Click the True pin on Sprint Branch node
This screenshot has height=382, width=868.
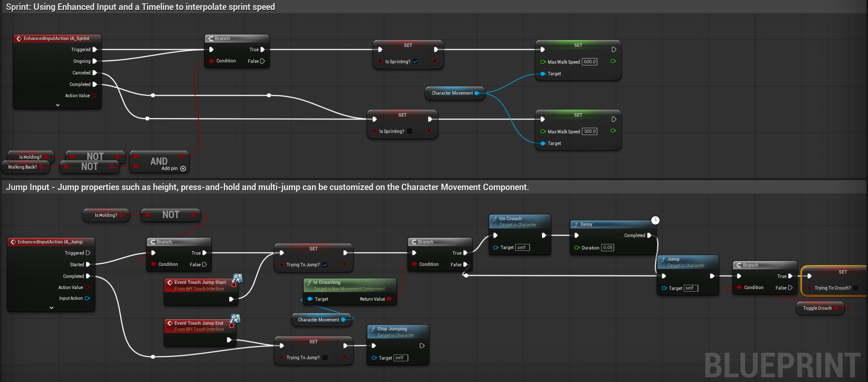263,49
